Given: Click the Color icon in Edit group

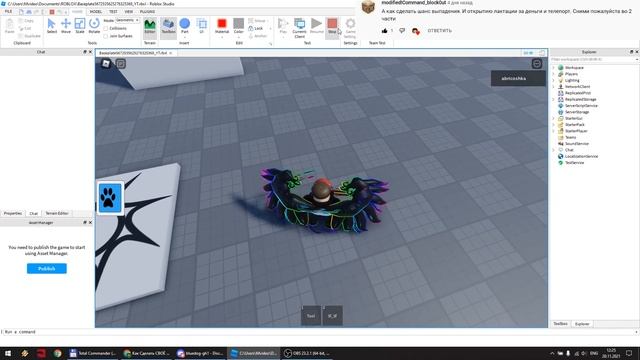Looking at the screenshot, I should 239,25.
